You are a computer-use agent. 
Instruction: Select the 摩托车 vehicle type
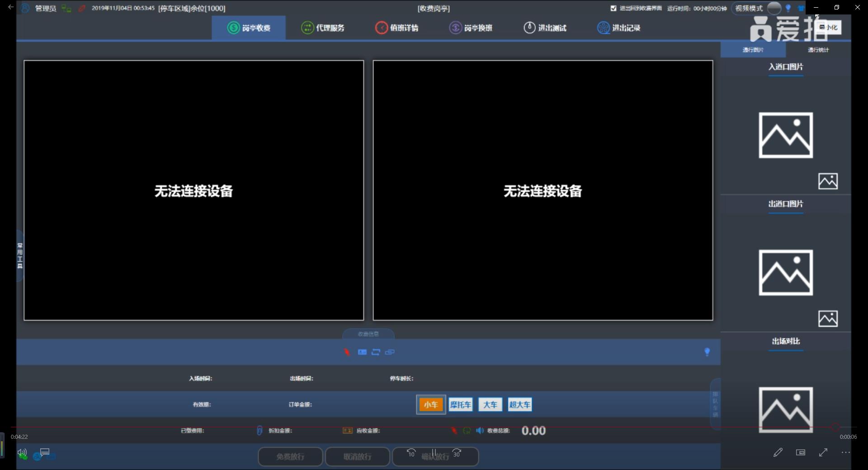point(460,404)
